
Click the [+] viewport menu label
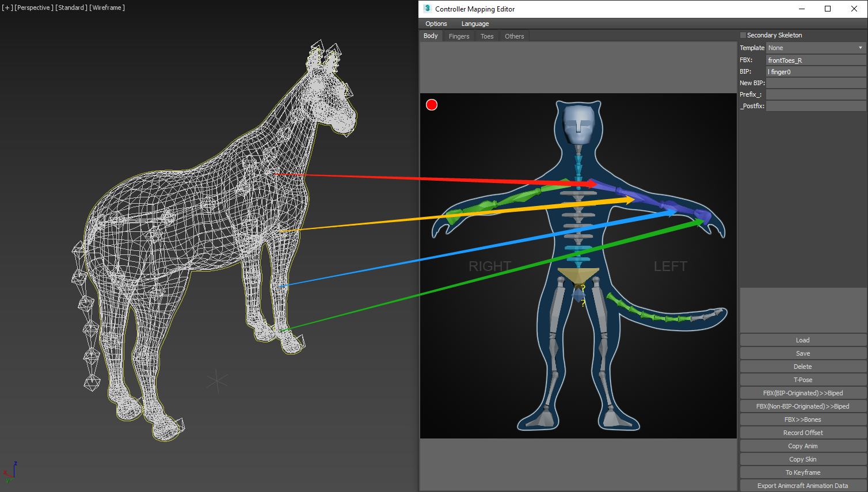click(x=7, y=7)
